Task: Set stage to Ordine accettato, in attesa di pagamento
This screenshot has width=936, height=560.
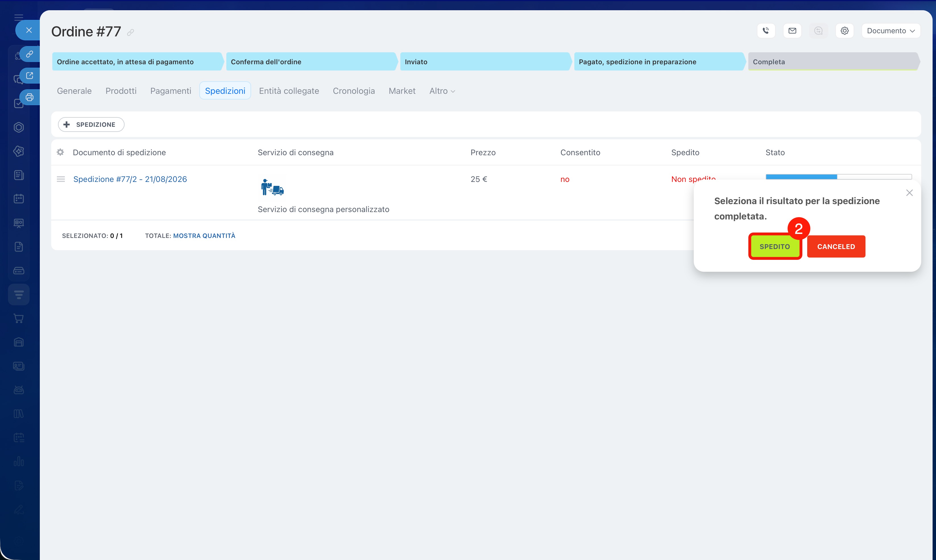Action: pos(138,61)
